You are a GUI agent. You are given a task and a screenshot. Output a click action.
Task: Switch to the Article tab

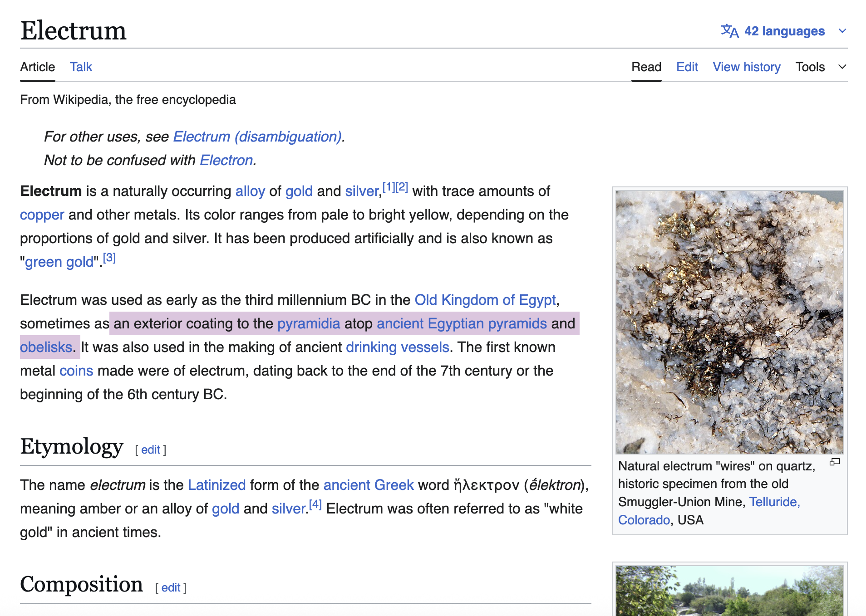coord(38,67)
